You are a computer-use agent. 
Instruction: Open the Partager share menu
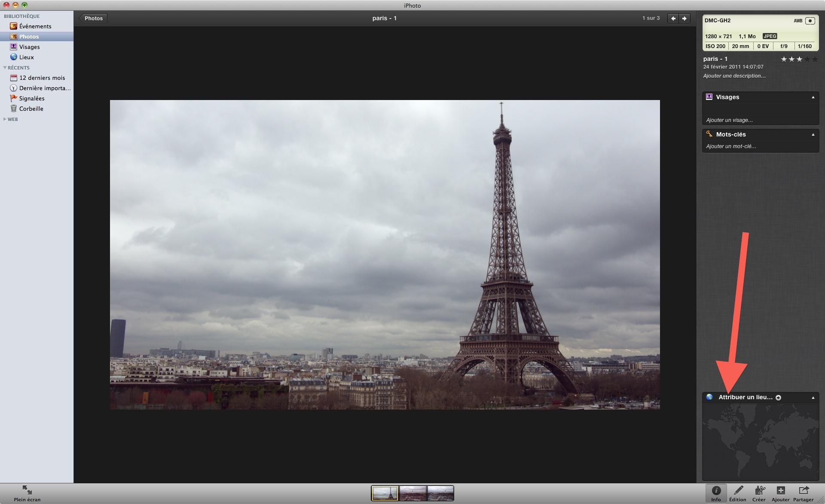point(803,494)
